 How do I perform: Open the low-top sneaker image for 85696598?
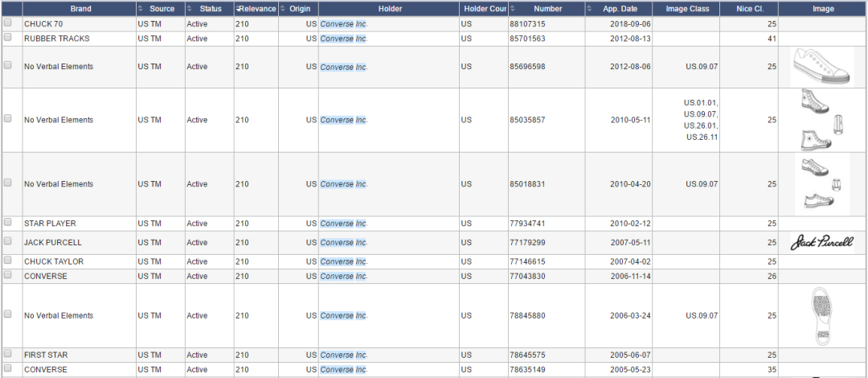[822, 67]
